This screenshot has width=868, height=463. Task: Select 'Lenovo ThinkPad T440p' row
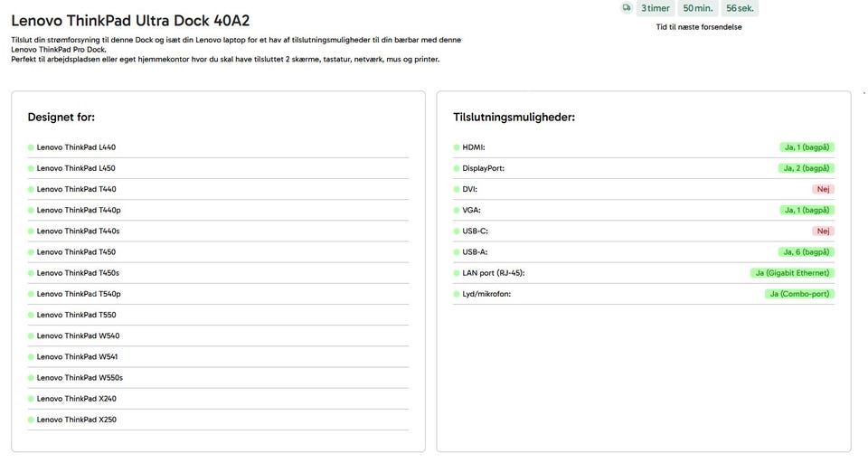coord(218,211)
